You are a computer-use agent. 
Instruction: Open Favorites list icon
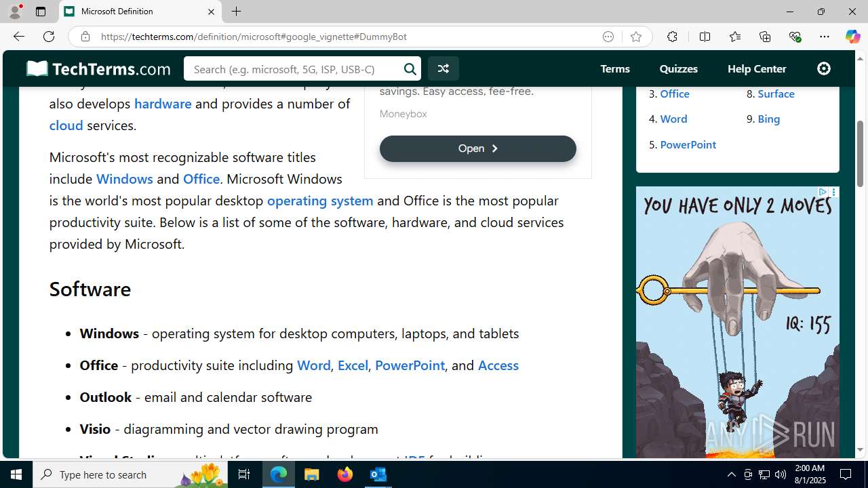735,37
